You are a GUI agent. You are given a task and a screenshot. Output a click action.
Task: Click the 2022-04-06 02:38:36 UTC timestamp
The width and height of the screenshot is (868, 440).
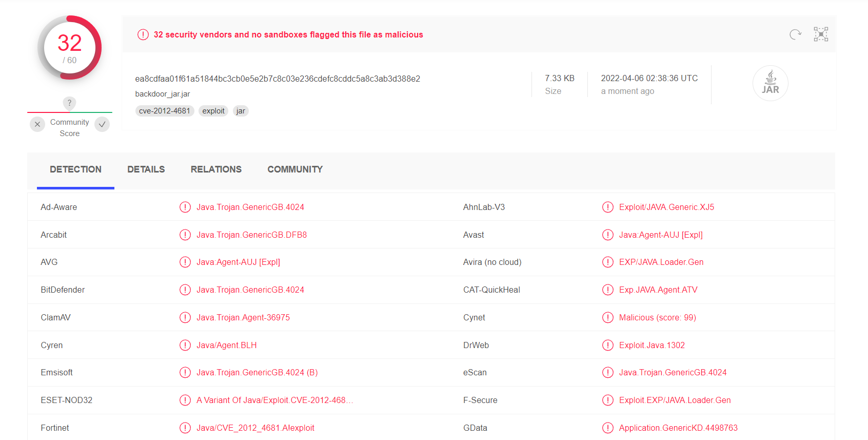tap(649, 78)
